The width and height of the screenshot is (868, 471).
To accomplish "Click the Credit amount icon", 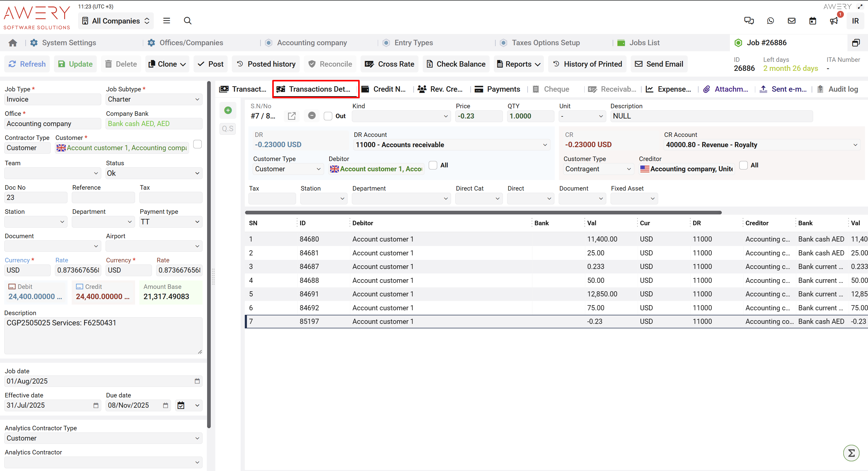I will click(x=80, y=286).
